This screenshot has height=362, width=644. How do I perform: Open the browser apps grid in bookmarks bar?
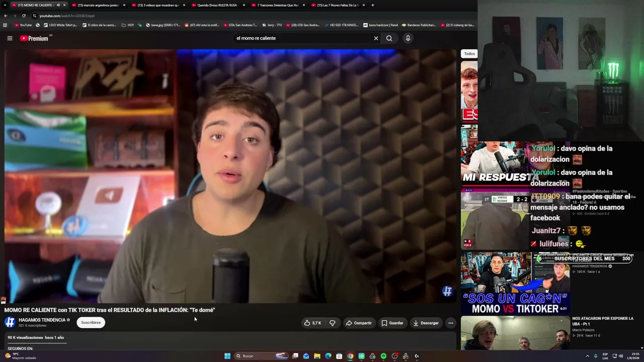point(5,25)
